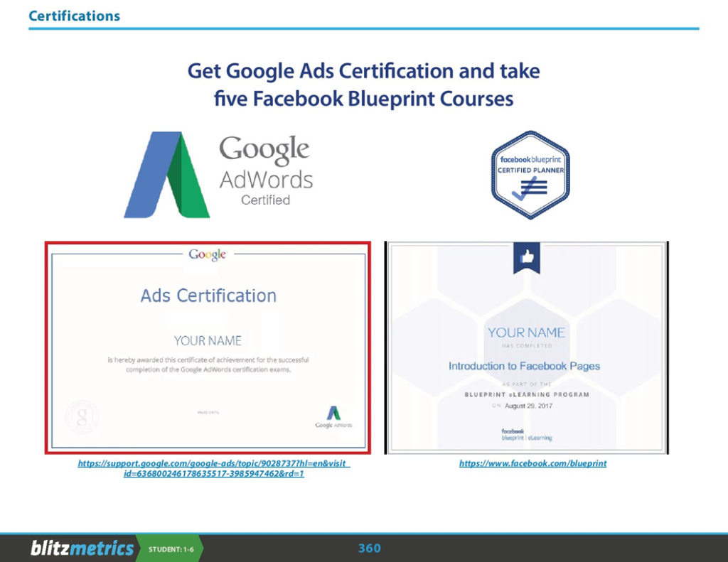Image resolution: width=728 pixels, height=562 pixels.
Task: Click the Facebook thumbs-up ribbon icon
Action: (527, 259)
